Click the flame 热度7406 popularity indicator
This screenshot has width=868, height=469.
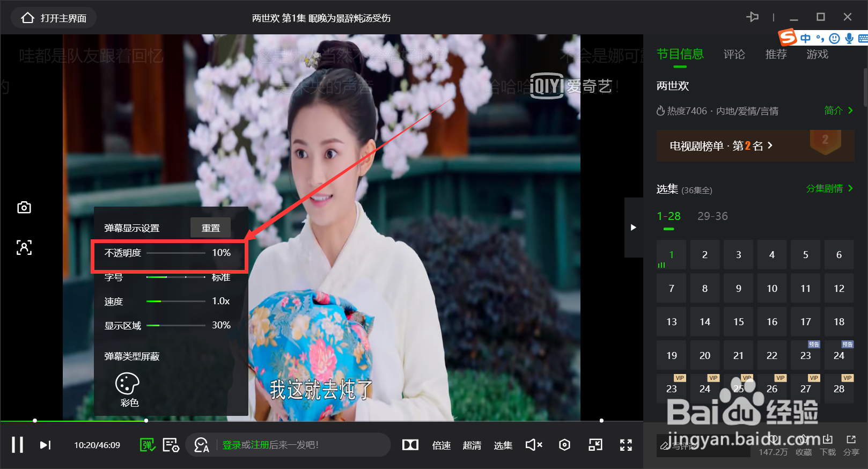point(682,111)
